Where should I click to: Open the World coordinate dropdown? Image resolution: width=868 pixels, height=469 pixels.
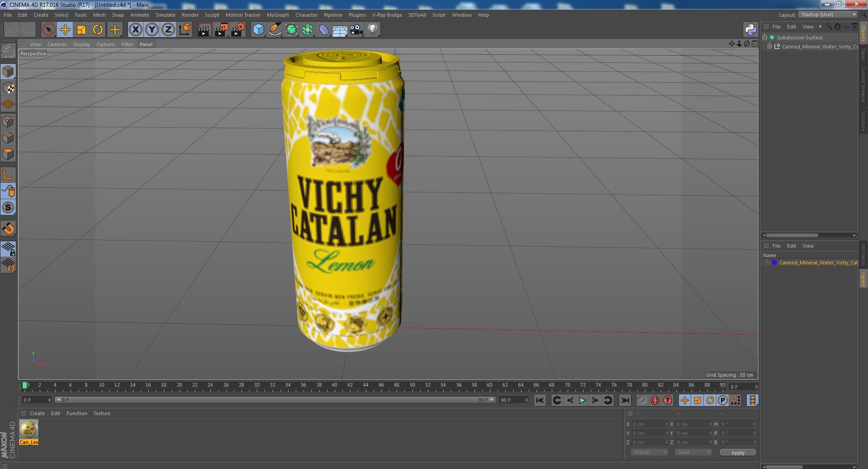(x=649, y=452)
